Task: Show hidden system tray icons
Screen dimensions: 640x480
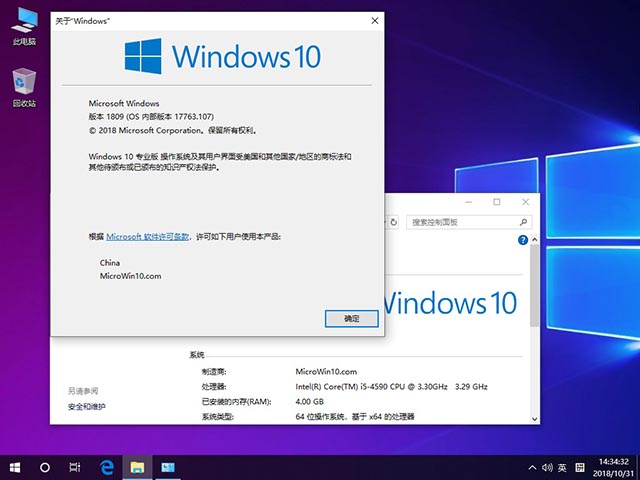Action: click(532, 467)
